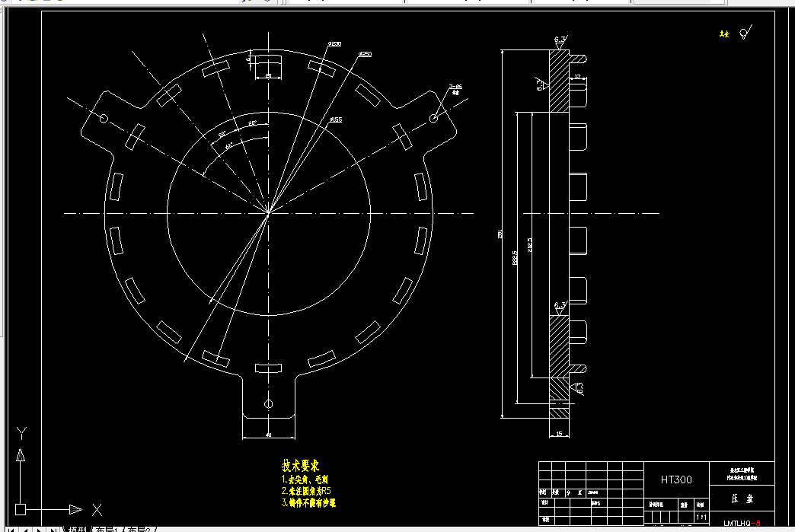Select the yellow 其余 text near roughness symbol
The image size is (795, 532).
[x=724, y=34]
